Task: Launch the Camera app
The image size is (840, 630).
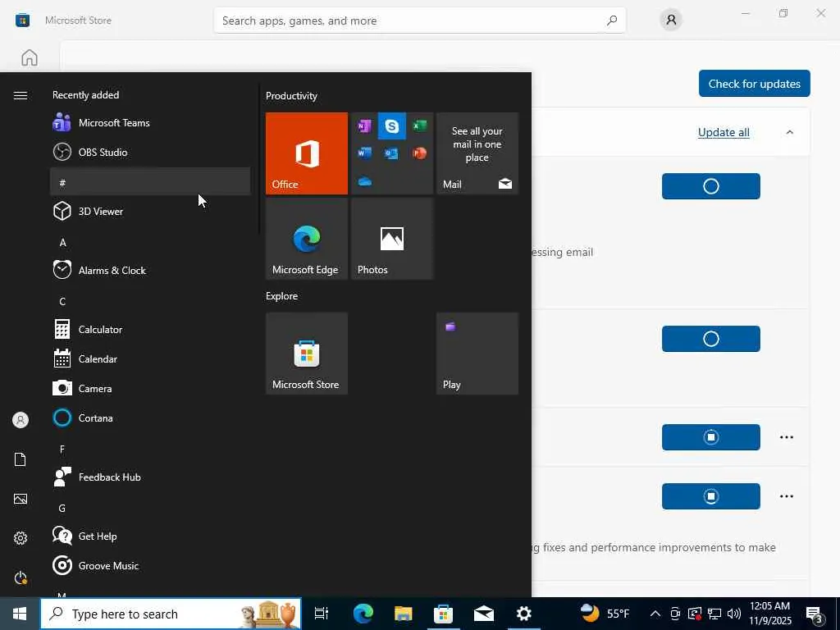Action: pos(150,388)
